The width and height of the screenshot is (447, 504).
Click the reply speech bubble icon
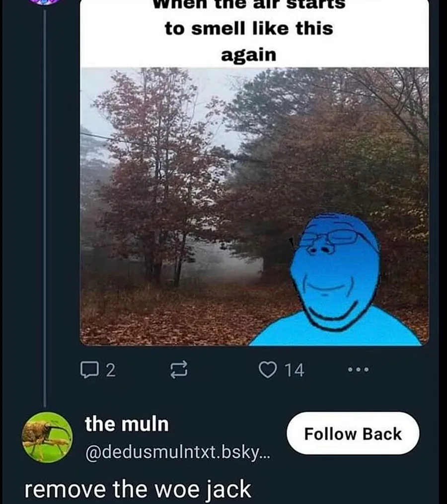[x=88, y=370]
